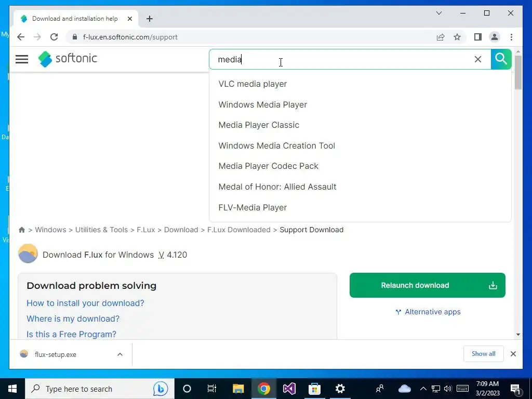The image size is (532, 399).
Task: Toggle the browser side panel
Action: pos(478,37)
